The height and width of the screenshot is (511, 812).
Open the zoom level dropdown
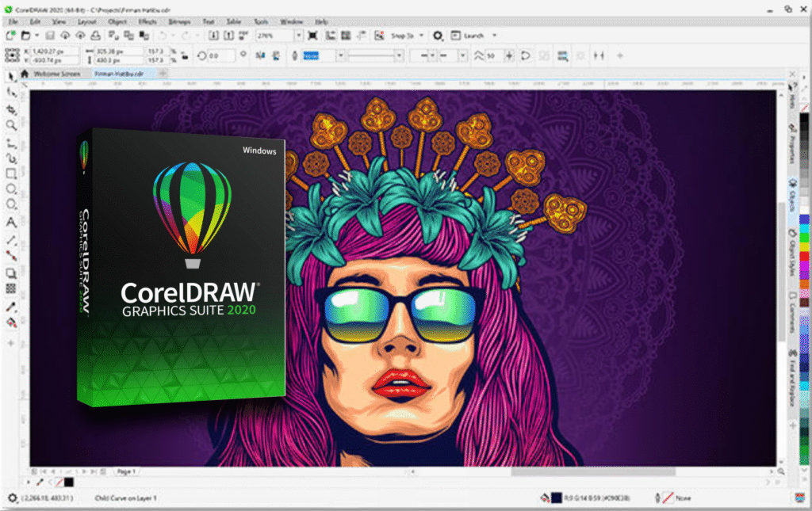[299, 35]
